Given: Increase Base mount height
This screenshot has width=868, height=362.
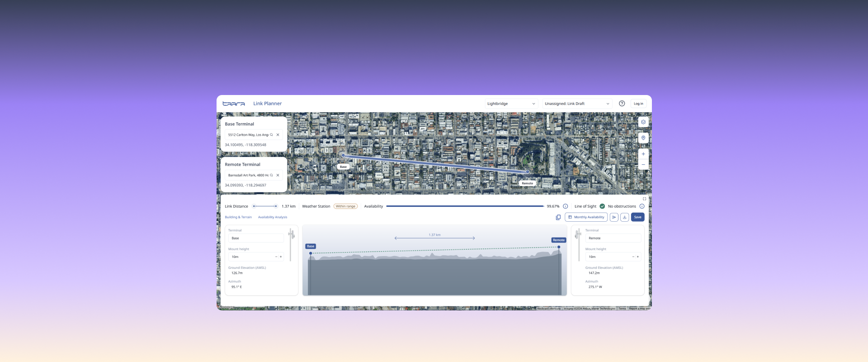Looking at the screenshot, I should pos(281,257).
